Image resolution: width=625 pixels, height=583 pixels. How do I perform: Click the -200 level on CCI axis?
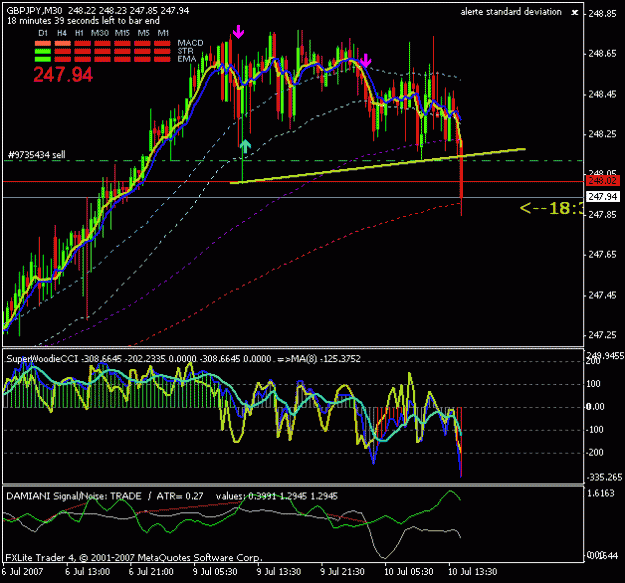point(595,453)
